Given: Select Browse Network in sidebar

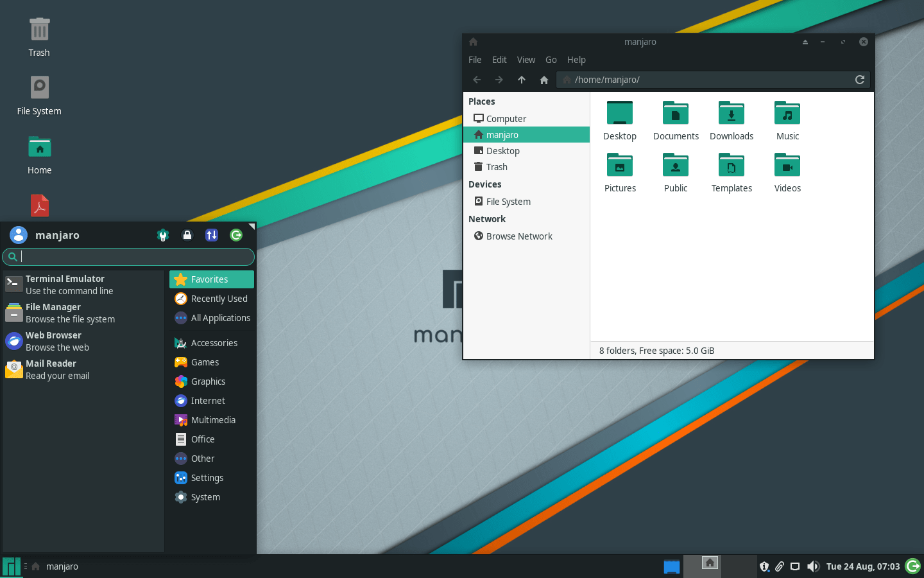Looking at the screenshot, I should click(x=526, y=236).
